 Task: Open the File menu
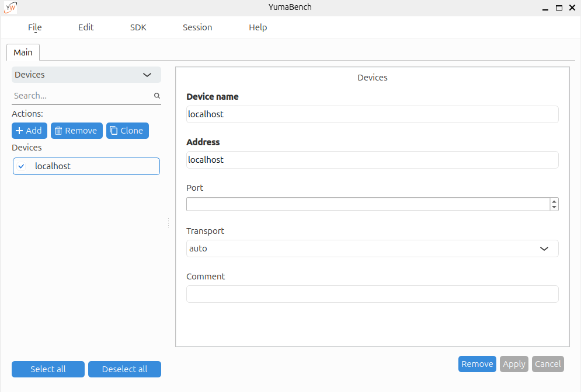click(35, 27)
